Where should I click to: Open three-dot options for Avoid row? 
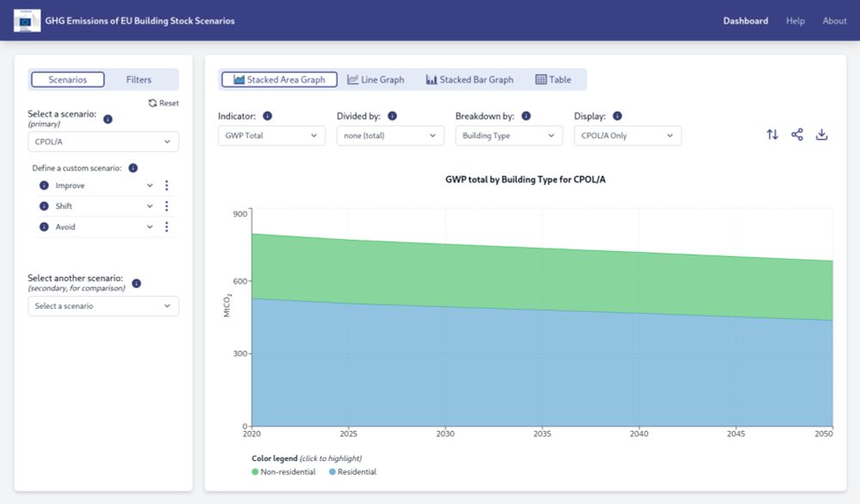[x=167, y=226]
